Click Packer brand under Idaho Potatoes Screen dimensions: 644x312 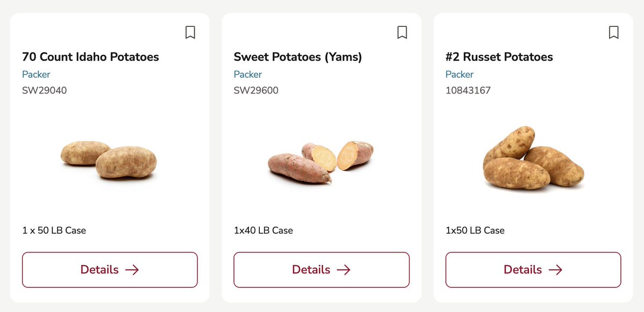coord(36,74)
